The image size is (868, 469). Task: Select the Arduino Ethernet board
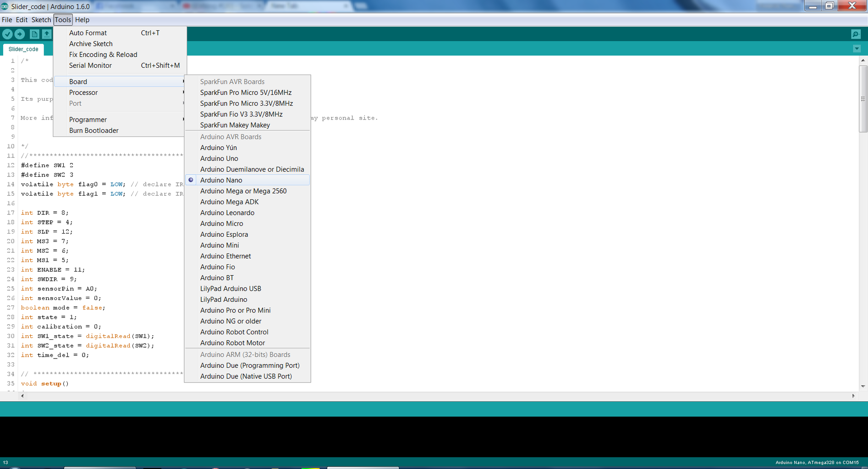point(247,256)
